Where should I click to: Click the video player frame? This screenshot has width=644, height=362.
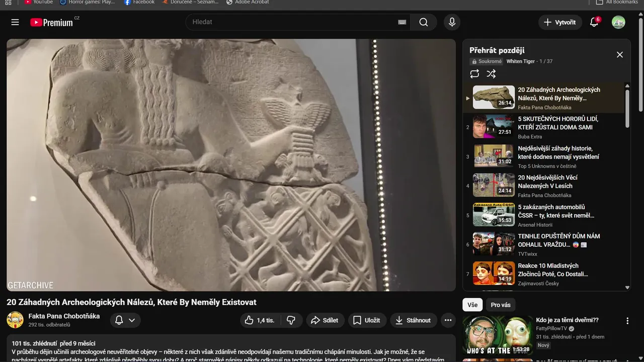(x=231, y=165)
